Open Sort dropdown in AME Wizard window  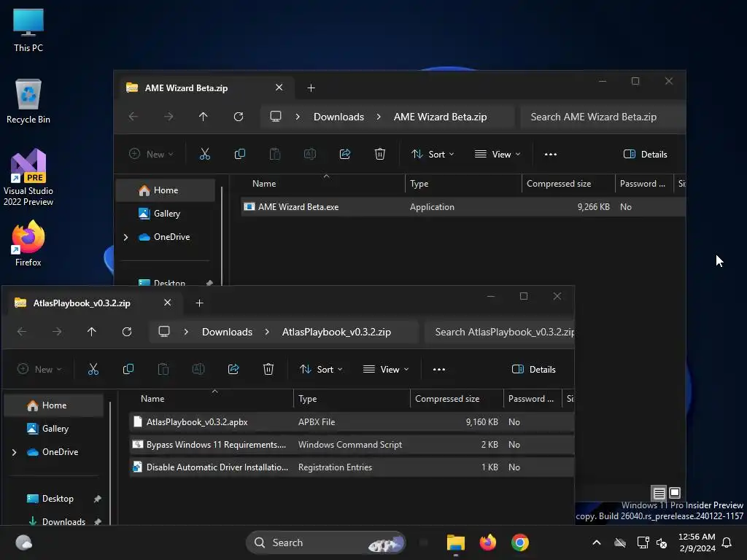coord(433,155)
